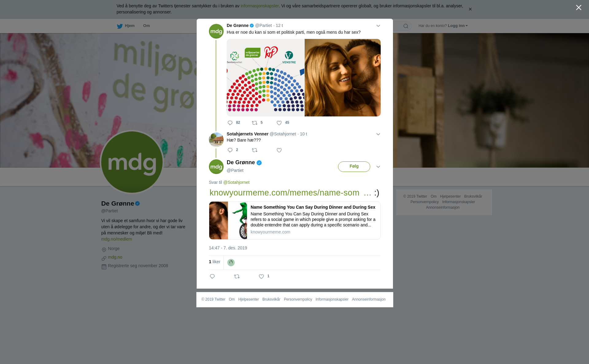Viewport: 589px width, 364px height.
Task: Expand options chevron on Sotahjørnets Venner tweet
Action: 378,134
